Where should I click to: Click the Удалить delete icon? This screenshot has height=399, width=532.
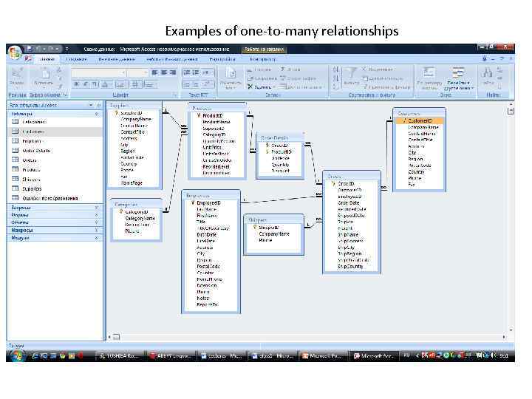tap(250, 87)
